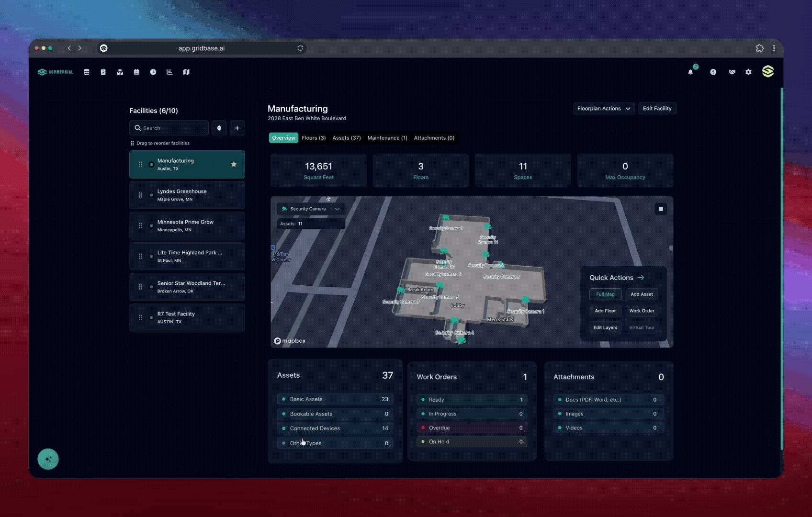The height and width of the screenshot is (517, 812).
Task: Focus the facilities Search field
Action: 169,128
